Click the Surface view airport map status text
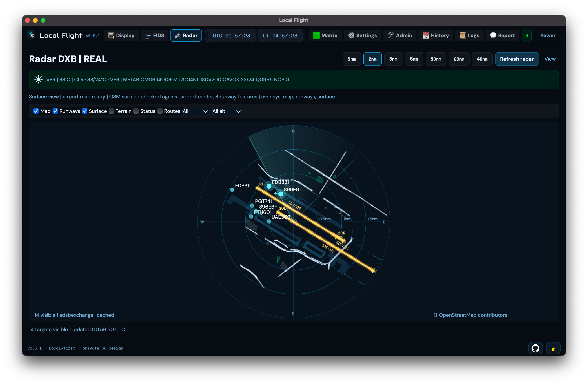 click(182, 97)
